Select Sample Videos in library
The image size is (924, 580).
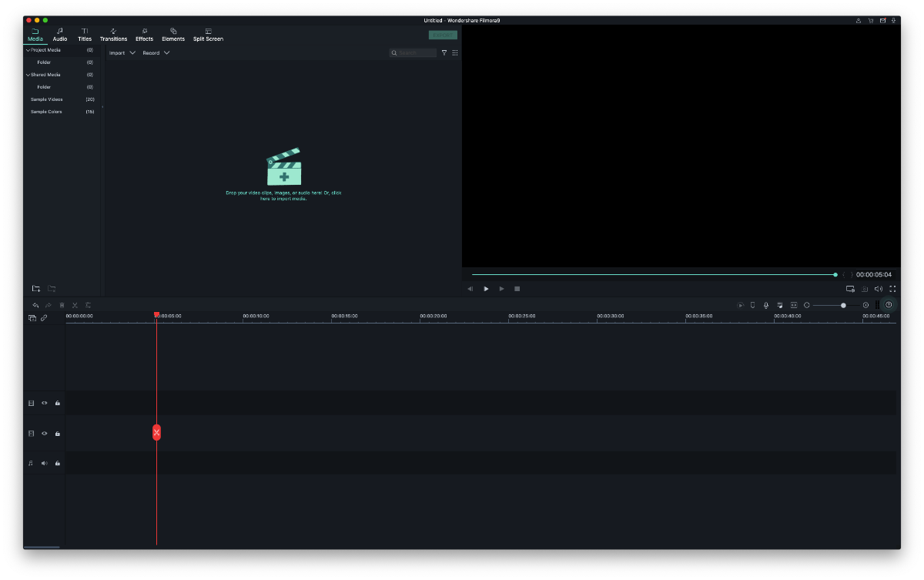point(47,99)
